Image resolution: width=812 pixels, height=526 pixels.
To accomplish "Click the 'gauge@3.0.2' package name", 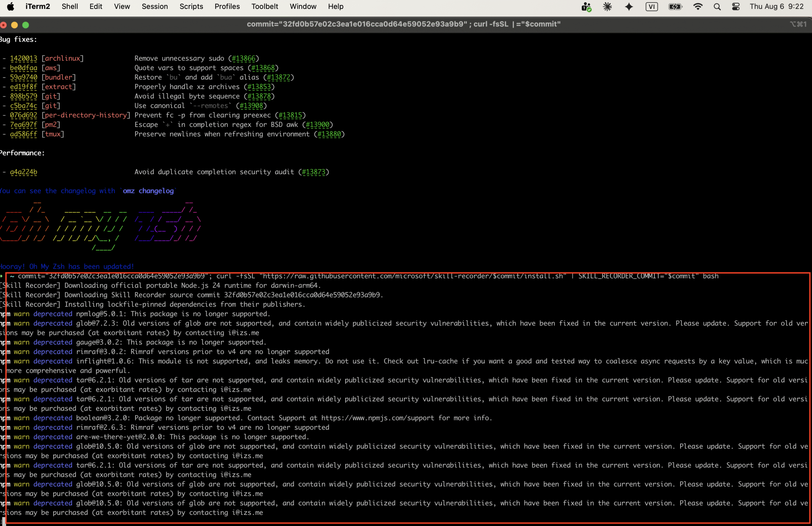I will [x=98, y=342].
